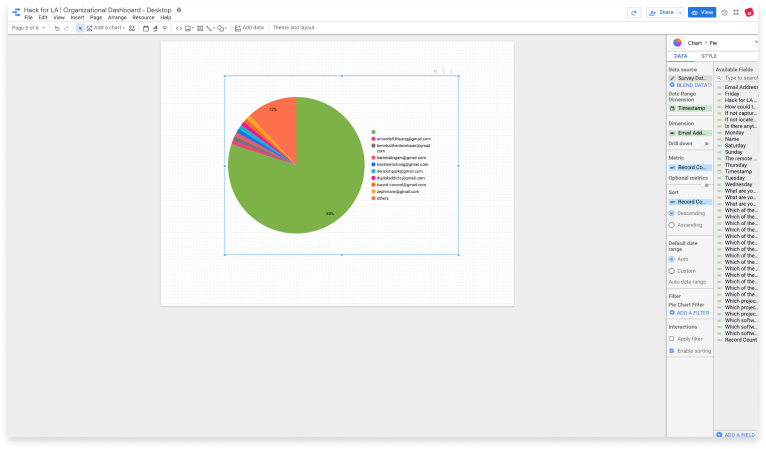Open the Page 6 of 6 dropdown
Screen dimensions: 766x449
pos(27,28)
